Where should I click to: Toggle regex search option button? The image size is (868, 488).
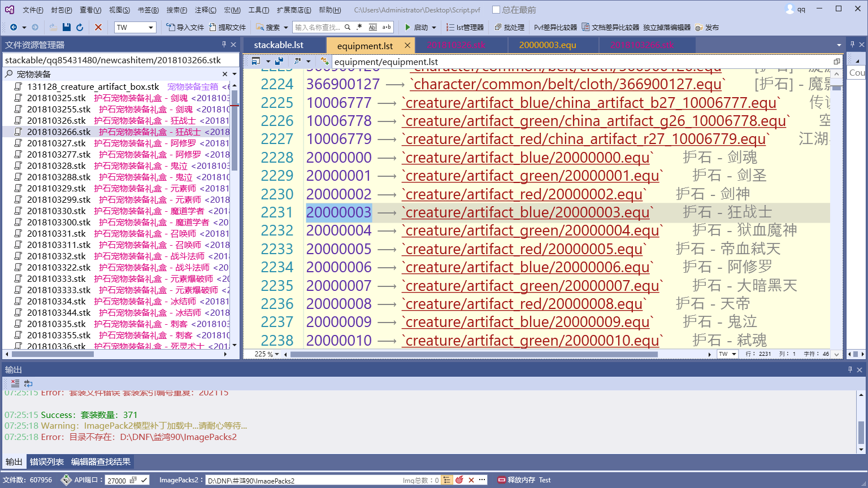coord(359,27)
